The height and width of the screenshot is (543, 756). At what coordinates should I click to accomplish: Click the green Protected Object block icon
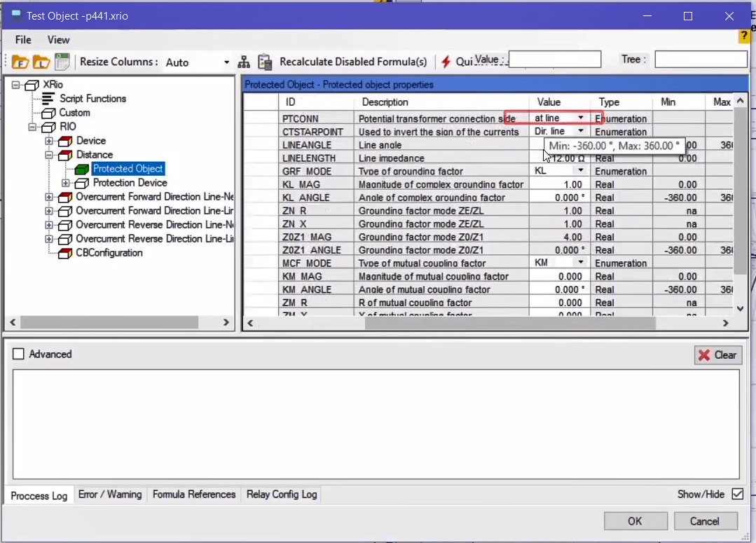[x=82, y=169]
